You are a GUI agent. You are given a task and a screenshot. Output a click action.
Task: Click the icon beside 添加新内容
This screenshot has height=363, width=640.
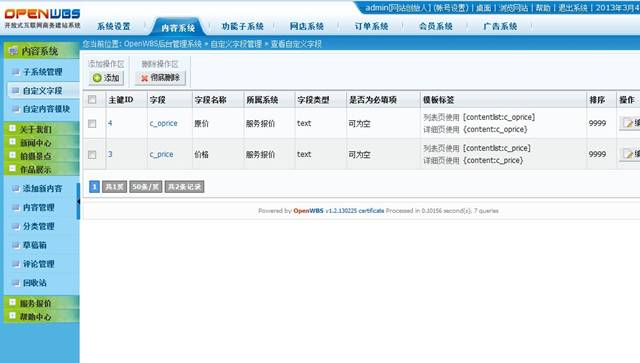pyautogui.click(x=16, y=188)
